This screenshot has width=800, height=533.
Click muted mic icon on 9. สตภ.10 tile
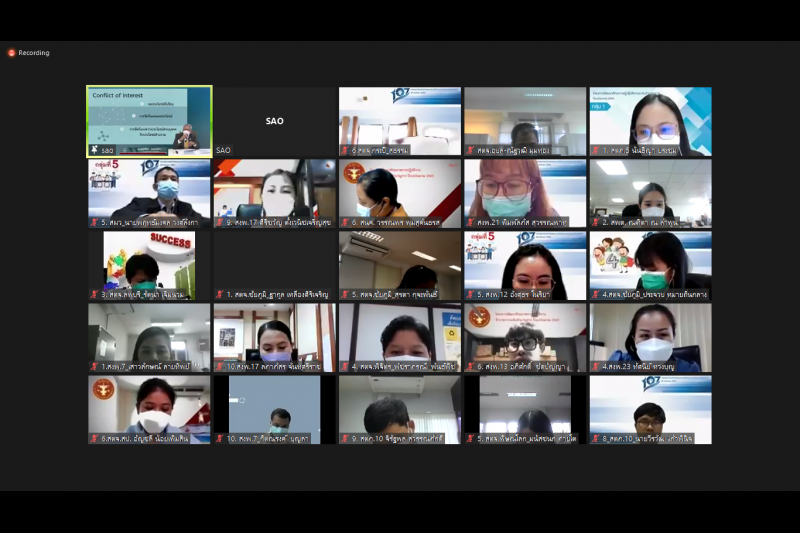[344, 439]
